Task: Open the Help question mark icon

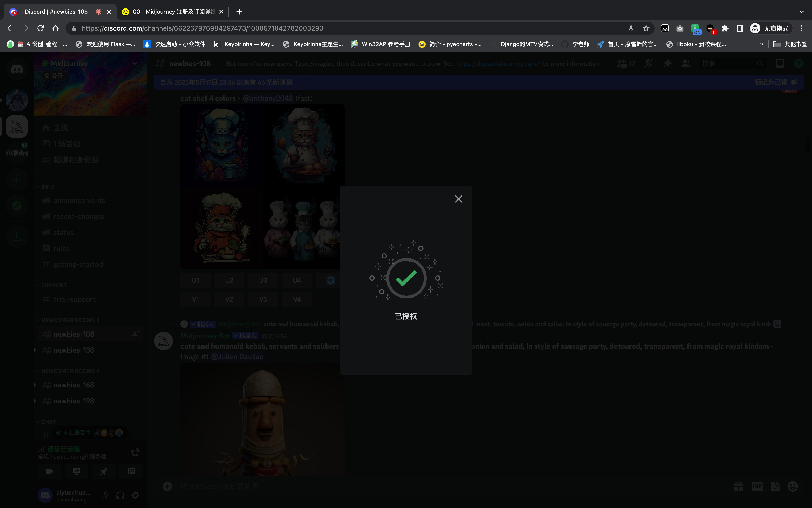Action: 799,63
